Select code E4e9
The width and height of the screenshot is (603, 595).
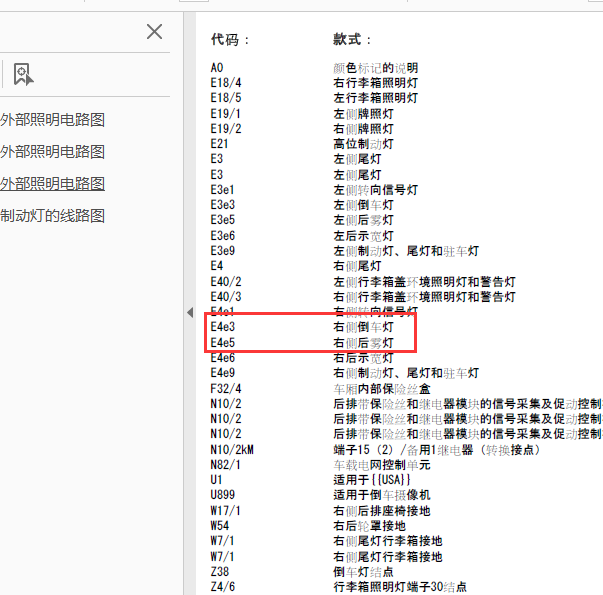[222, 373]
